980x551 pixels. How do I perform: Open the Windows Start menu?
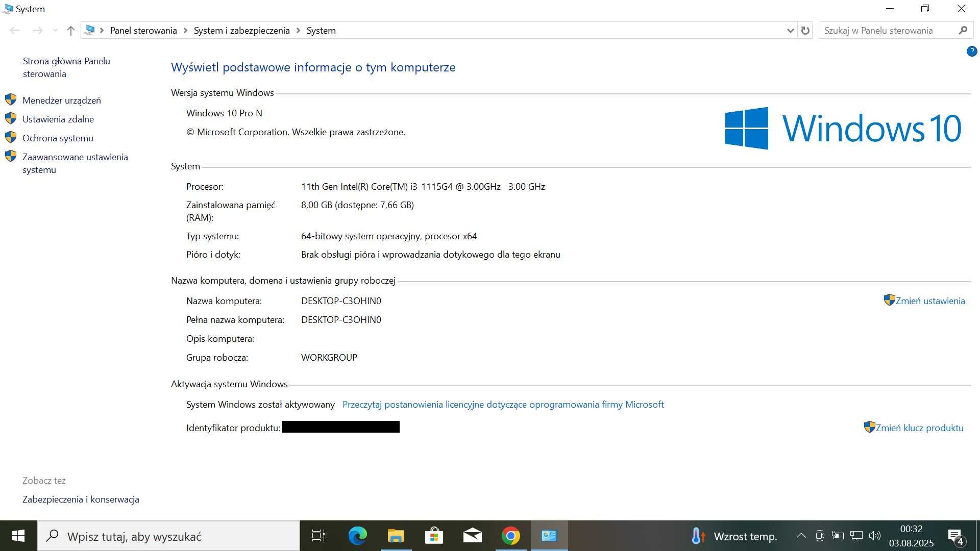18,536
